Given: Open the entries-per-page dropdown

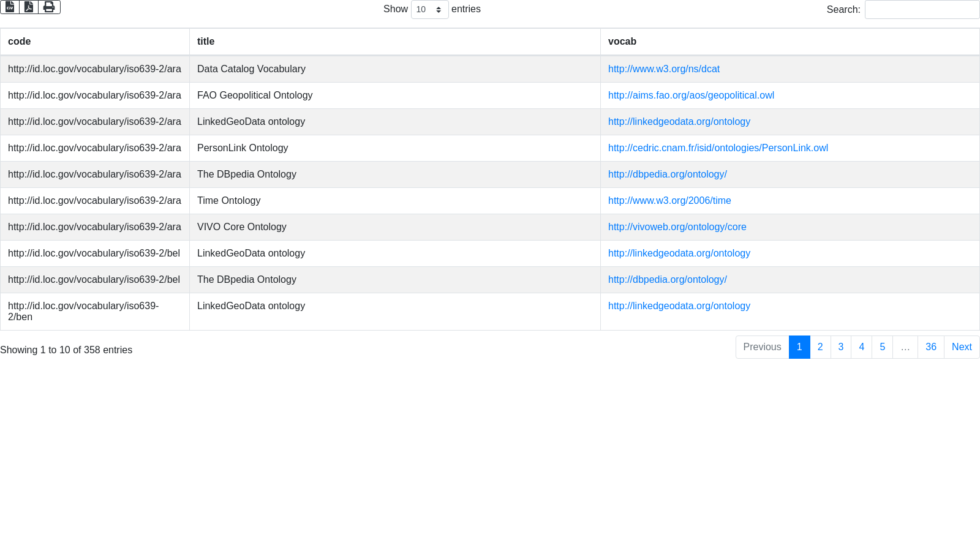Looking at the screenshot, I should pos(429,10).
